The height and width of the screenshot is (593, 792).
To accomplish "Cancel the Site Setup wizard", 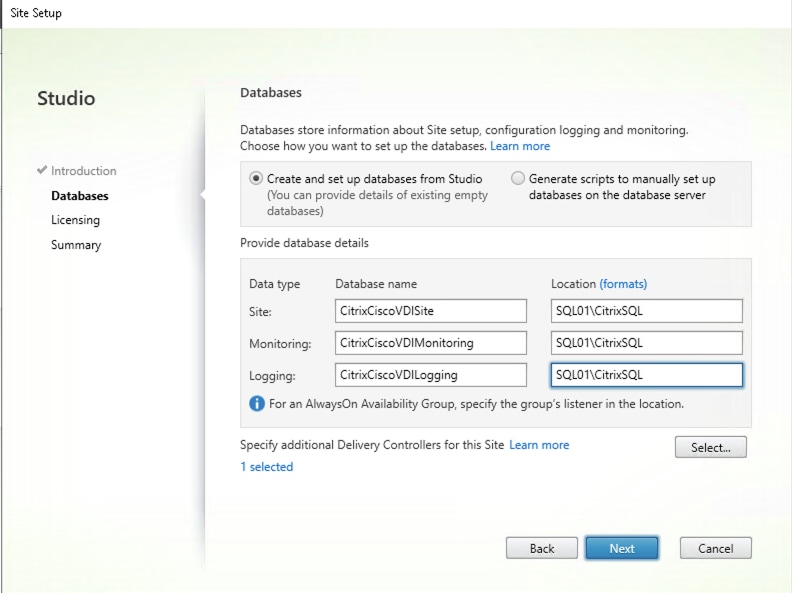I will tap(715, 548).
